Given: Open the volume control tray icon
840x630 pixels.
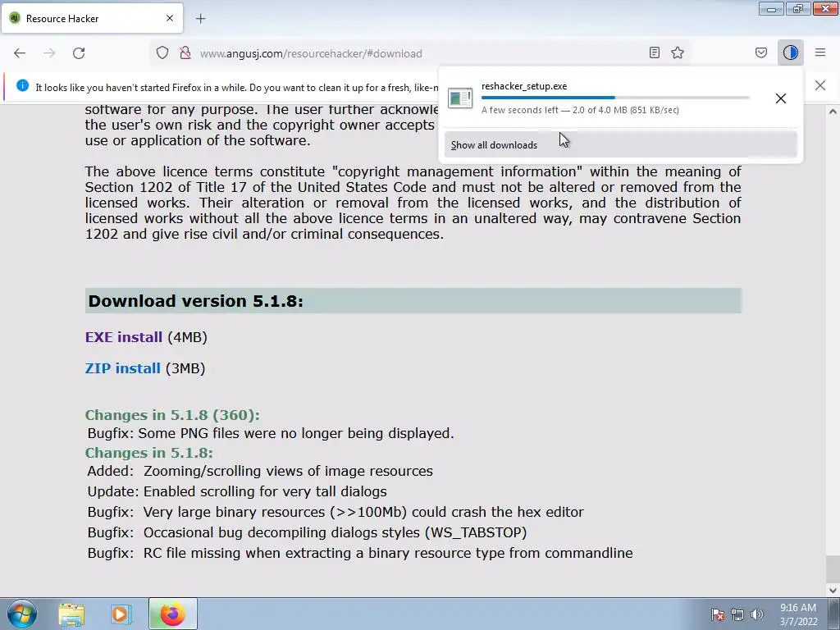Looking at the screenshot, I should point(757,614).
